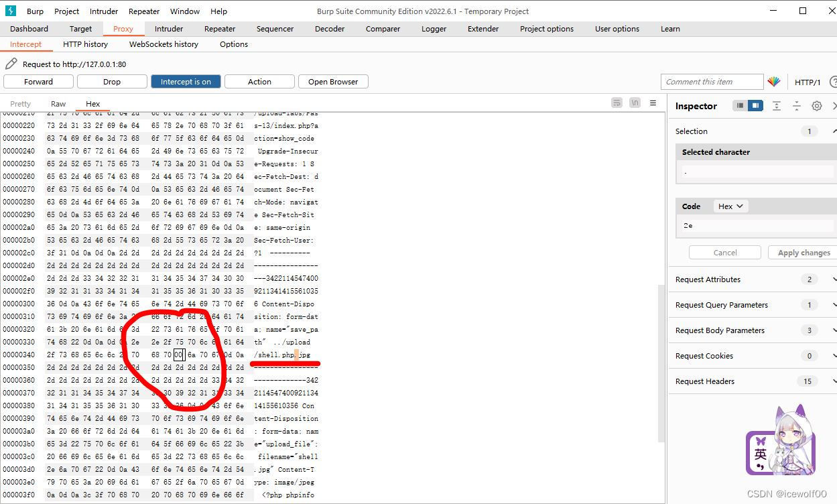Open the Learn tab
Viewport: 837px width, 504px height.
click(670, 29)
